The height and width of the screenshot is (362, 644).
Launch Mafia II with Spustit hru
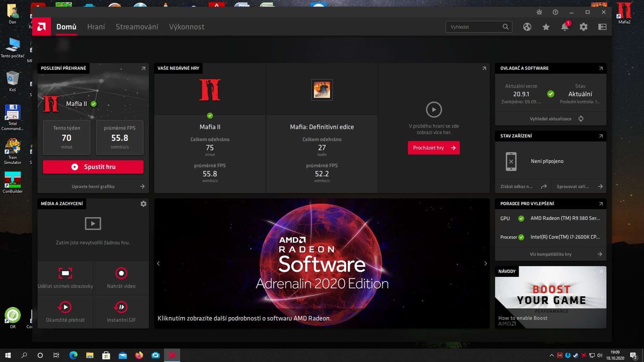click(93, 167)
